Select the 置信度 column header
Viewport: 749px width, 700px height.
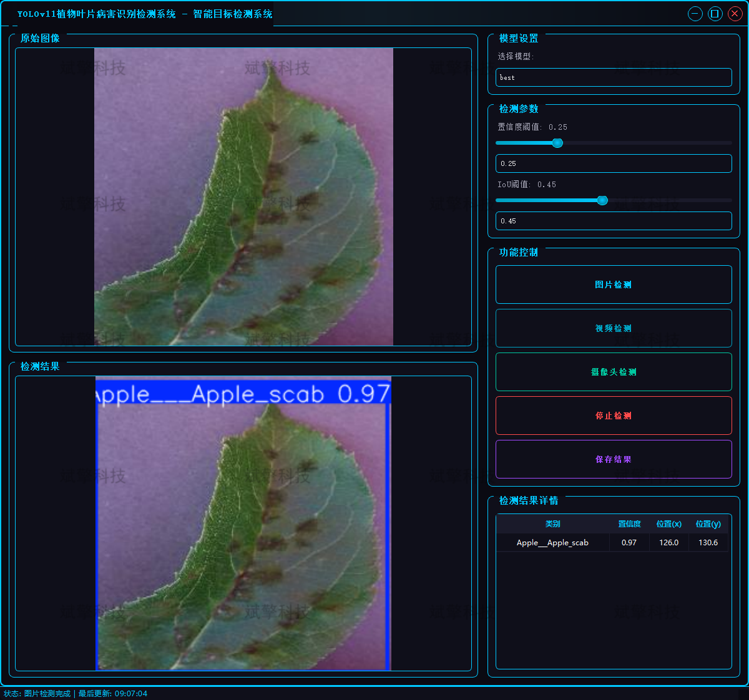[629, 524]
